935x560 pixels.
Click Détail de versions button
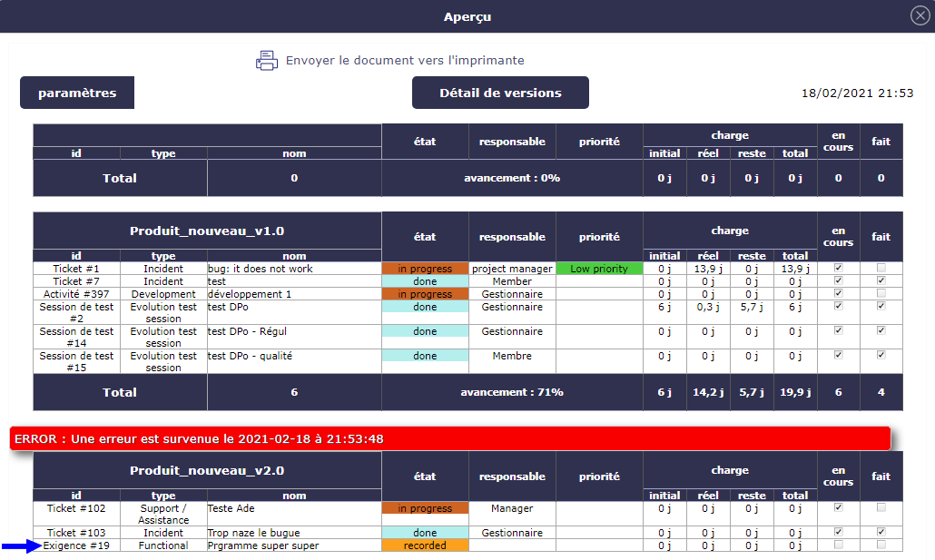[x=500, y=93]
